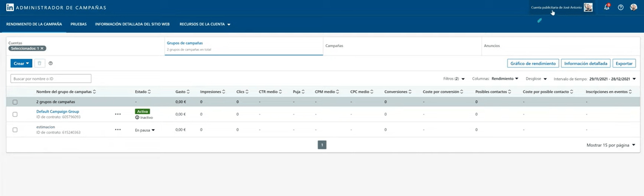This screenshot has height=196, width=644.
Task: Switch to the Campañas tab
Action: (x=402, y=46)
